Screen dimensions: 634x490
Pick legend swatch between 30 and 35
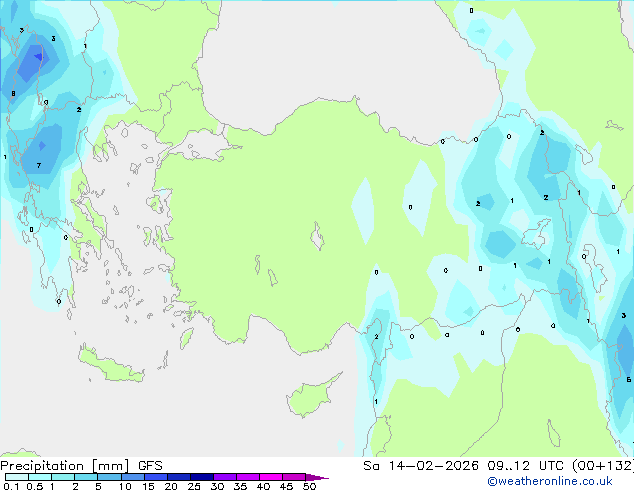tap(224, 477)
